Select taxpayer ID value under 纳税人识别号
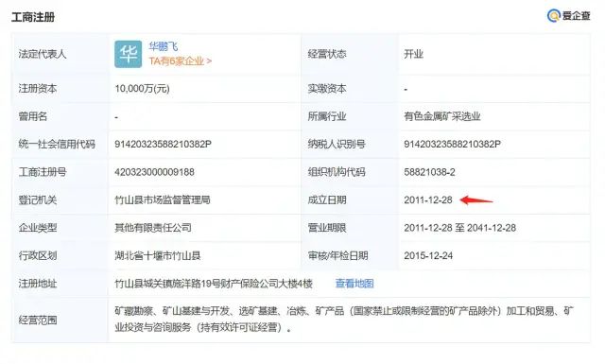605x364 pixels. coord(452,145)
